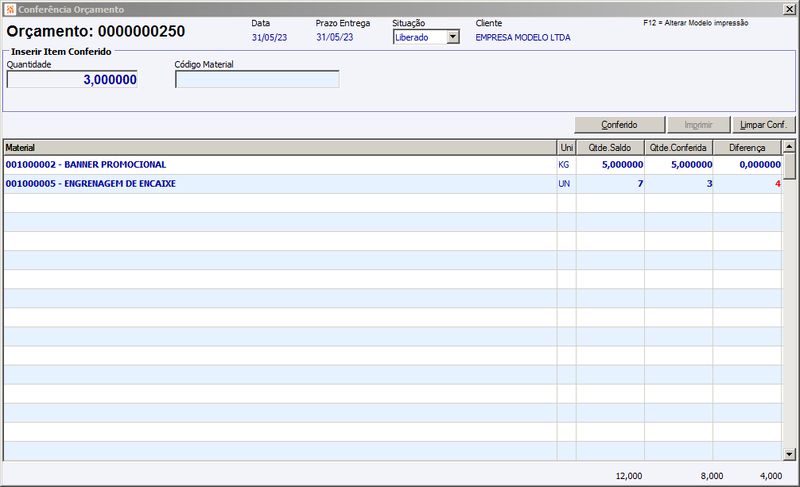Click the total 8,000 in the footer

coord(712,476)
